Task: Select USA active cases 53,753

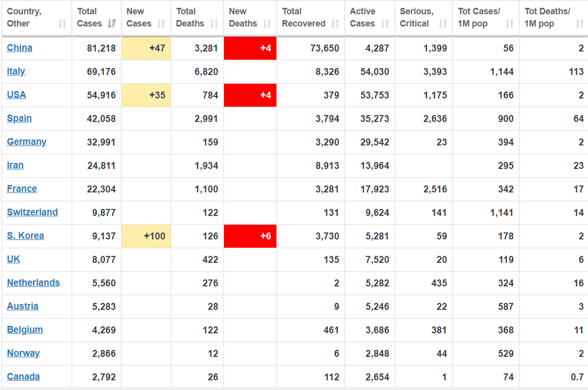Action: click(374, 95)
